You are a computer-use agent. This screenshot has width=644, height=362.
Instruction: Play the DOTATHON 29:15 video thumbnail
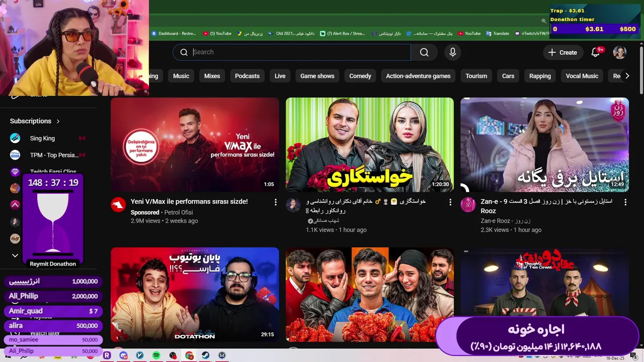pyautogui.click(x=195, y=295)
